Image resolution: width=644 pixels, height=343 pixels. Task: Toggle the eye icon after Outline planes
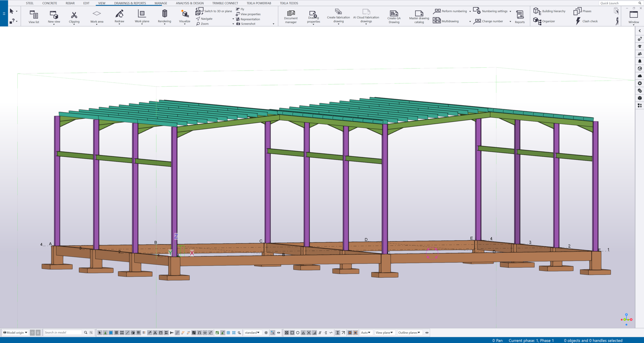[x=427, y=333]
